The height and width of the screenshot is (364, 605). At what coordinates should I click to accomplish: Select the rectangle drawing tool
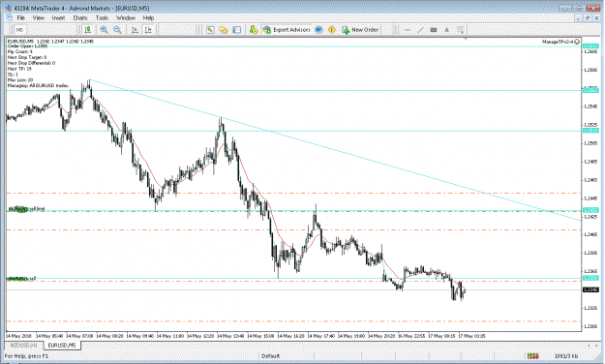(x=434, y=30)
